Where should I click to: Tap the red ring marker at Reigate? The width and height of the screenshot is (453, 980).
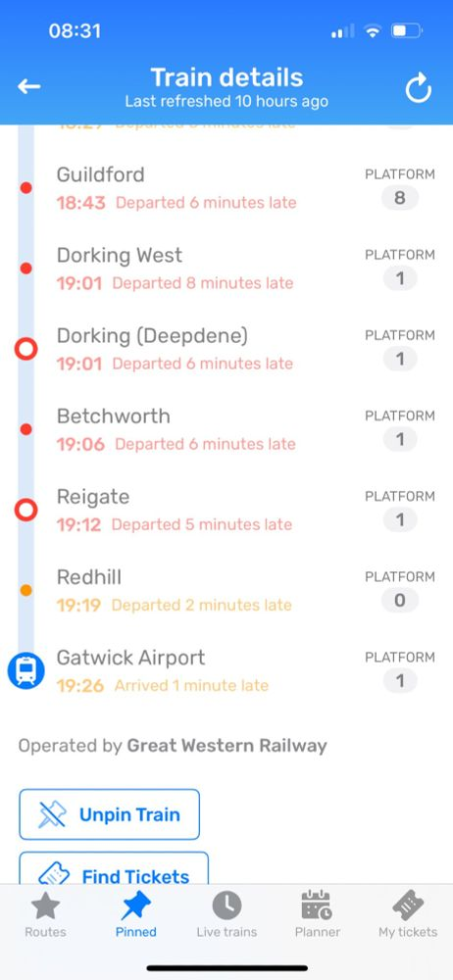coord(25,510)
